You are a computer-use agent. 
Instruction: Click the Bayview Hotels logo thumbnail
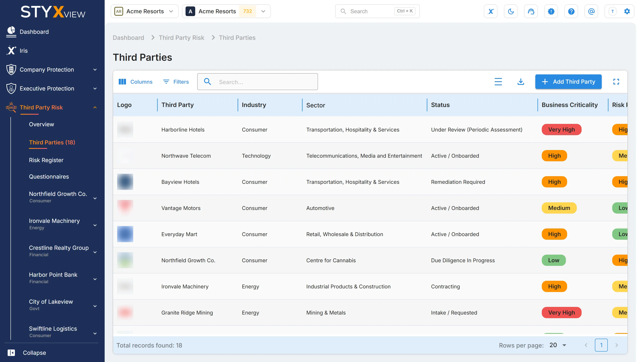[125, 182]
